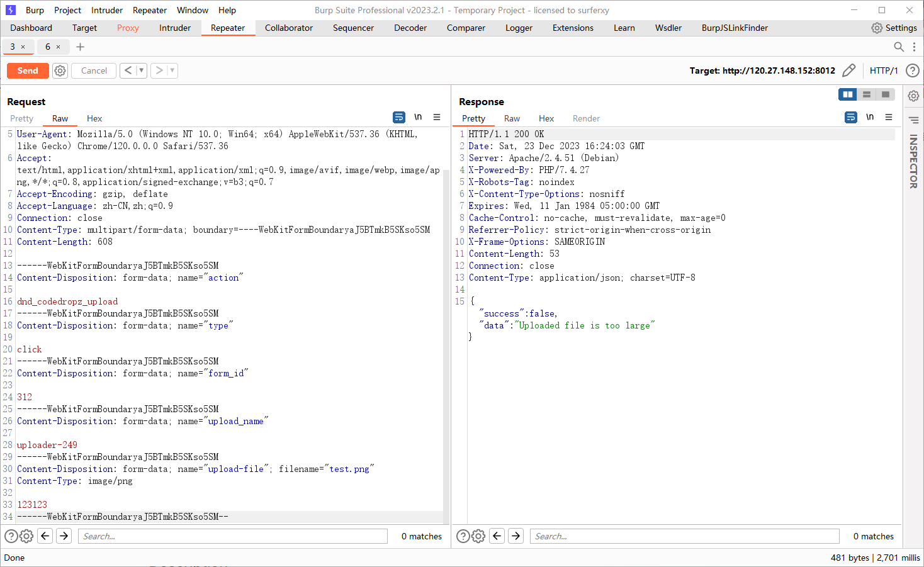Open the Window menu

193,10
